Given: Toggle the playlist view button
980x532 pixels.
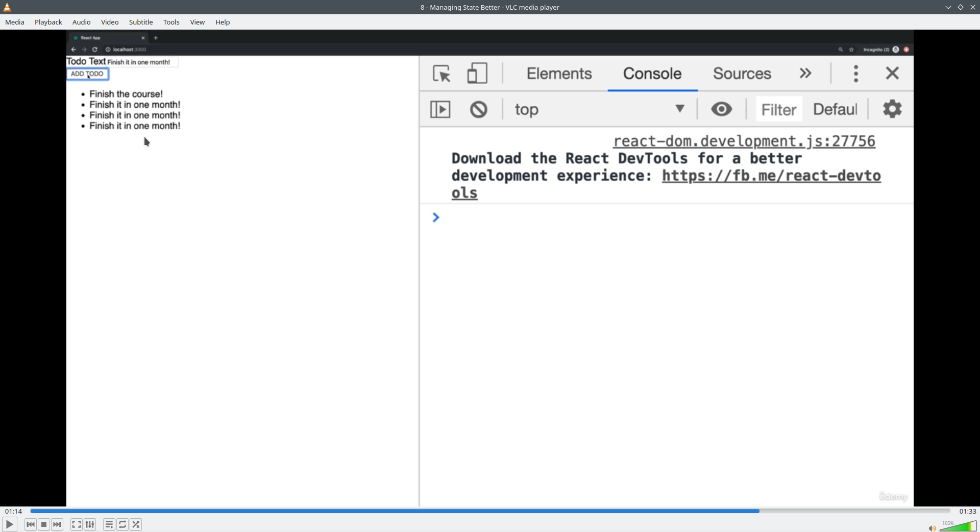Looking at the screenshot, I should point(109,524).
